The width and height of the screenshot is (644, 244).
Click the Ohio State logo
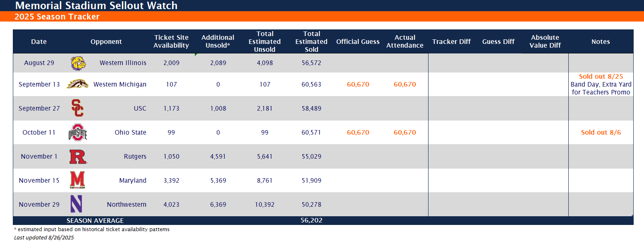pos(77,133)
